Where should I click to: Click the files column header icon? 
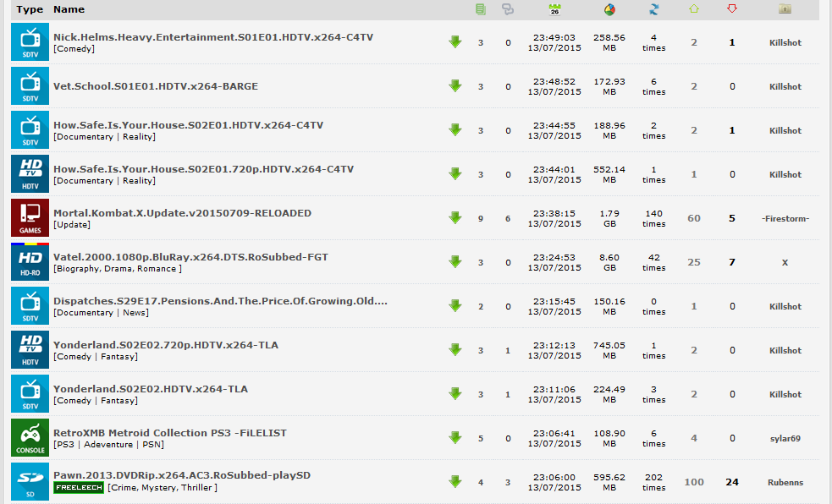[x=481, y=9]
